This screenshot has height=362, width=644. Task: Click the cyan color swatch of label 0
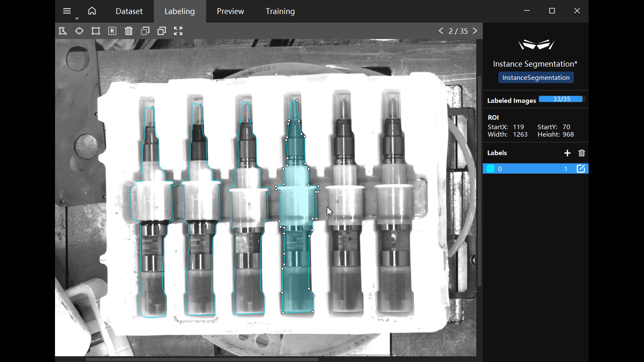[x=490, y=169]
